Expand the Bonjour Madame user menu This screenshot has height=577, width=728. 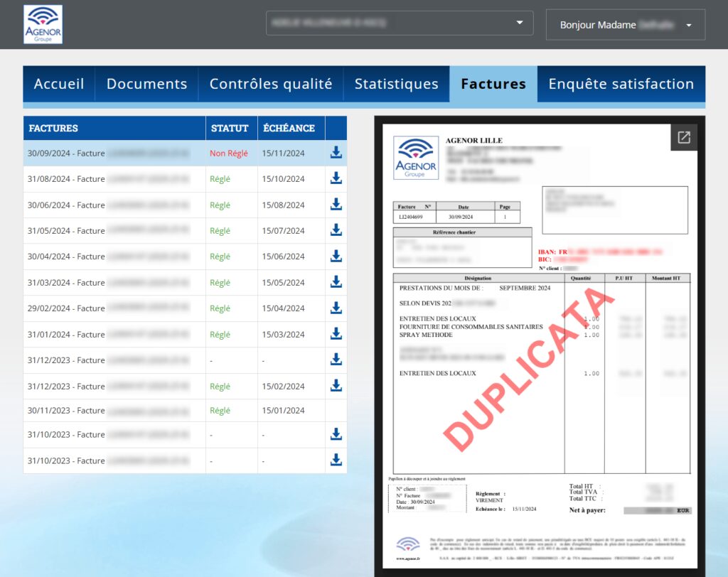(626, 25)
